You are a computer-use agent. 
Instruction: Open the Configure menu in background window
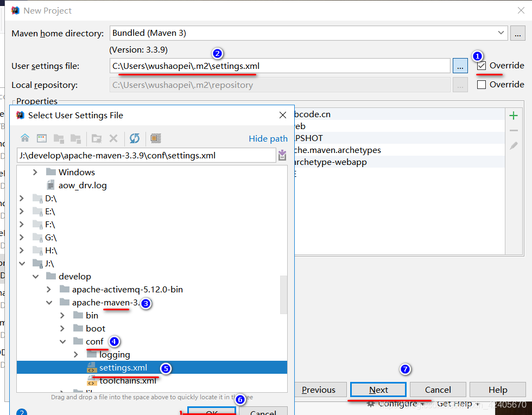click(x=396, y=404)
